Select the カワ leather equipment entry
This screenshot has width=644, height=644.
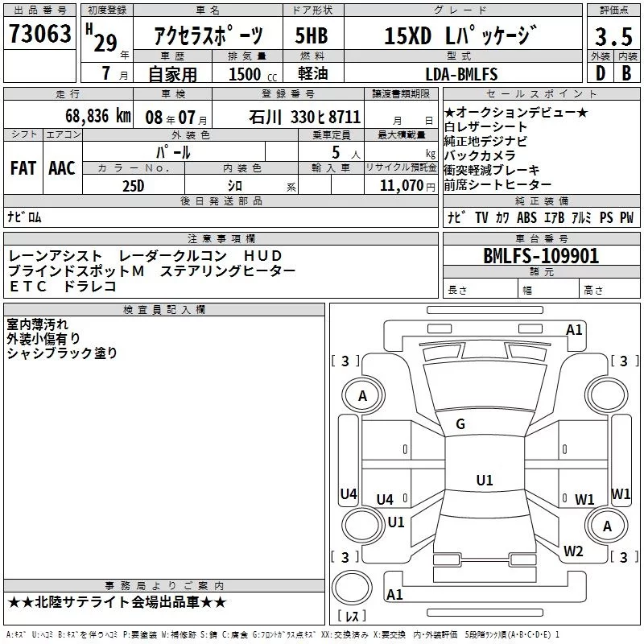[502, 217]
